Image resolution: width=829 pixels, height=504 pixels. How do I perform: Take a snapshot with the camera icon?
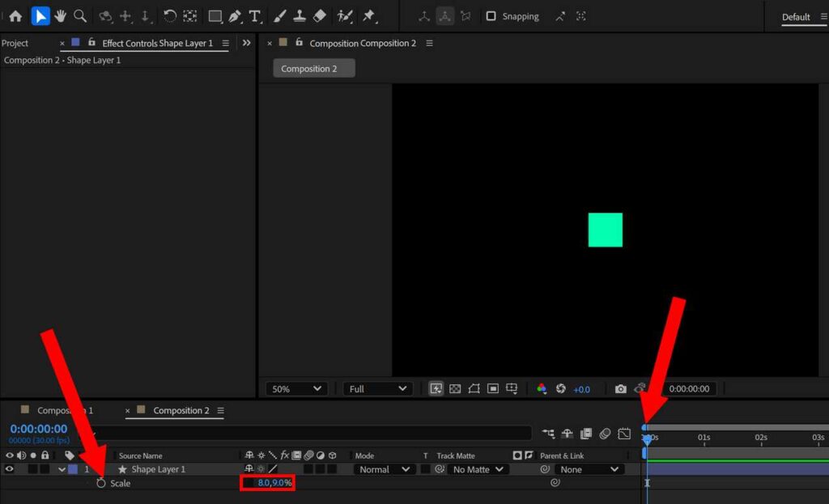(x=621, y=389)
